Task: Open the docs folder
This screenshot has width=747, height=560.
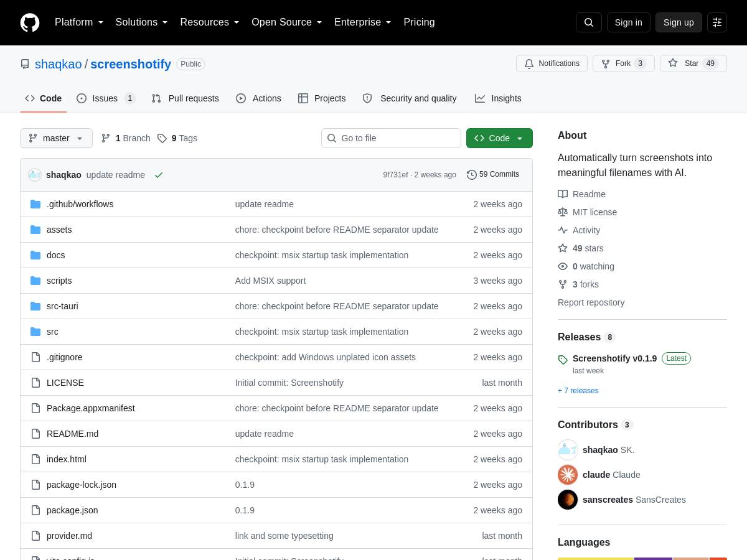Action: coord(55,255)
